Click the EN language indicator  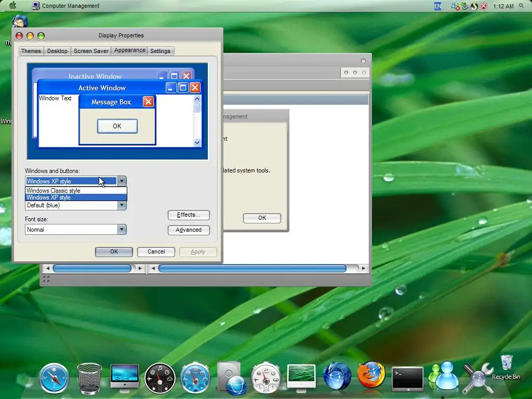437,6
